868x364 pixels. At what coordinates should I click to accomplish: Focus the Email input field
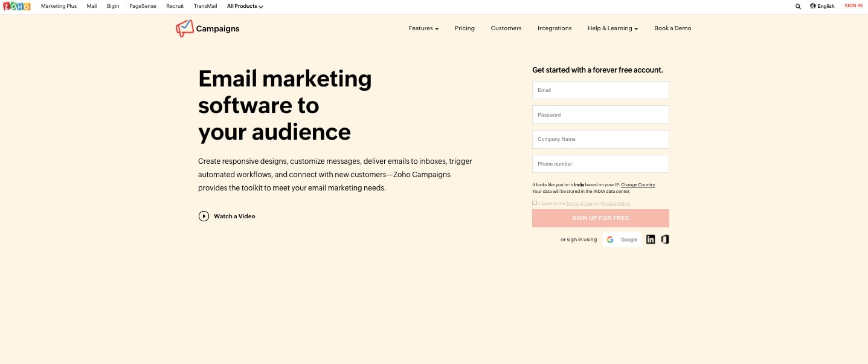point(600,90)
